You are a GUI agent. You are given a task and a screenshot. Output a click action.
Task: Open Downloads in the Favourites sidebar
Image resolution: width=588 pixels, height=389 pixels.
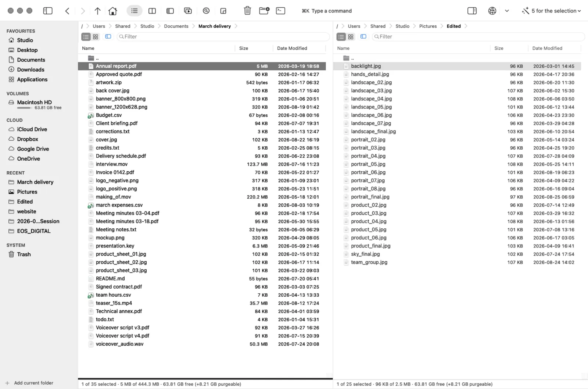(x=31, y=69)
